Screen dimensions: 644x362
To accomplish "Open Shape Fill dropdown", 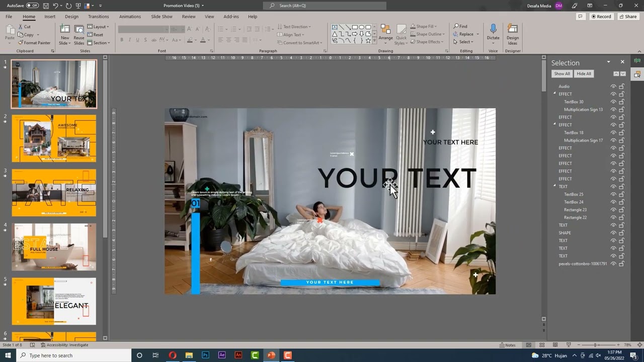I will point(423,26).
